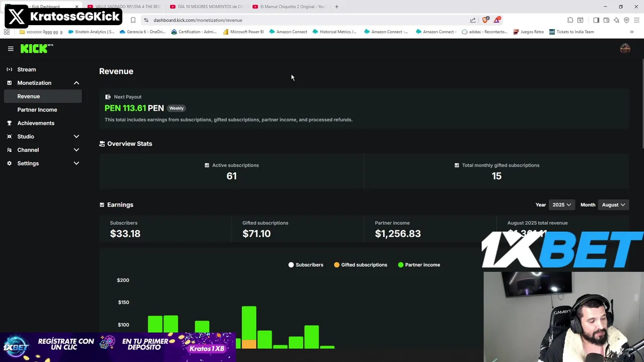
Task: Open the browser extensions puzzle icon
Action: (570, 20)
